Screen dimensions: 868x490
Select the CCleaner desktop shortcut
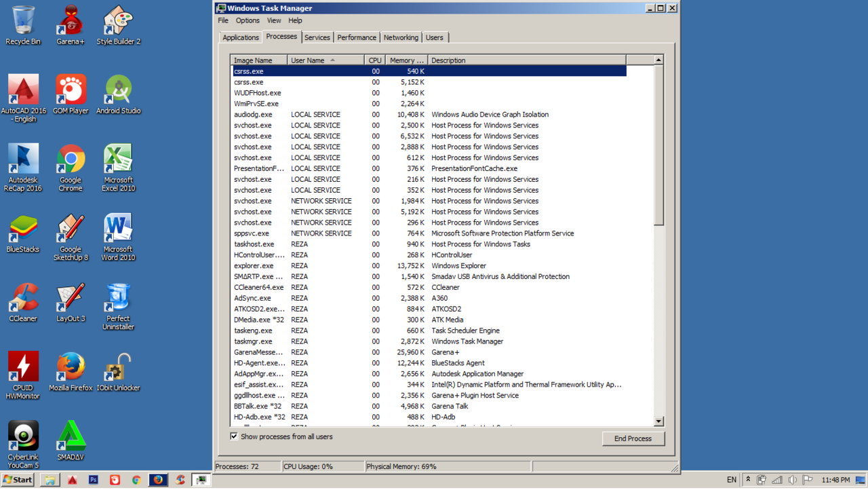pos(23,302)
